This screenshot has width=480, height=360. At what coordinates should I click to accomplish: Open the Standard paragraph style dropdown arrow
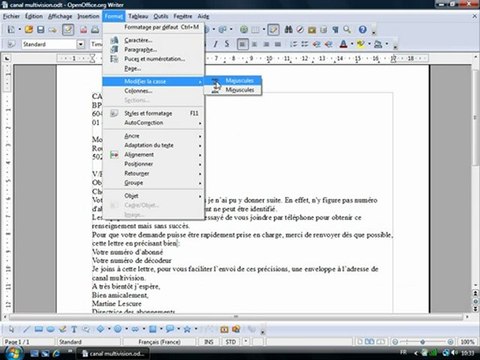click(81, 44)
